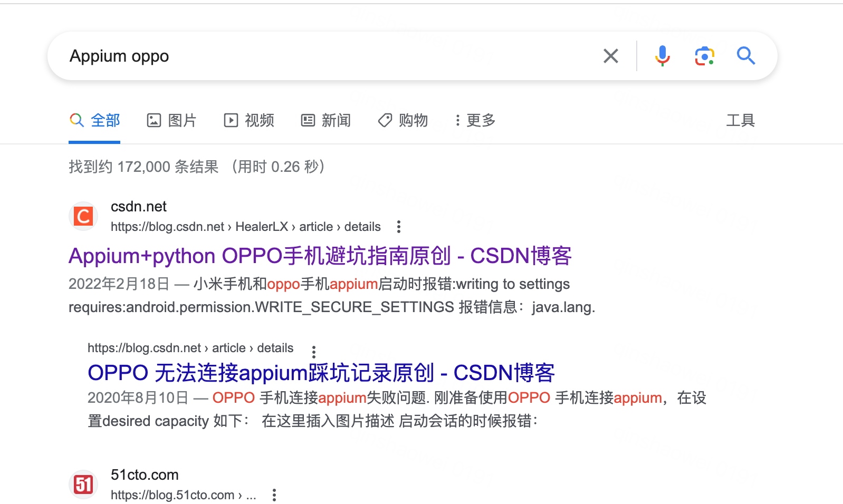
Task: Open 'Appium+python OPPO手机避坑指南' result
Action: coord(320,256)
